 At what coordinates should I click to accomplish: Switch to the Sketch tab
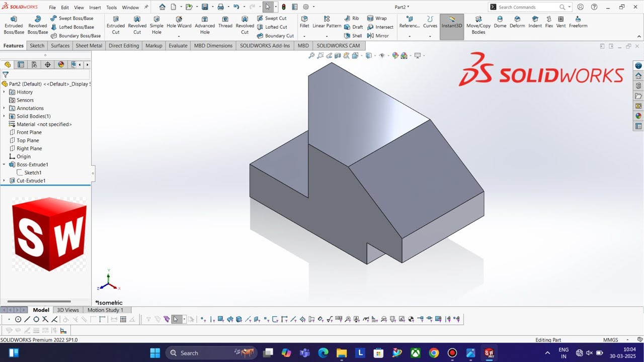coord(37,46)
